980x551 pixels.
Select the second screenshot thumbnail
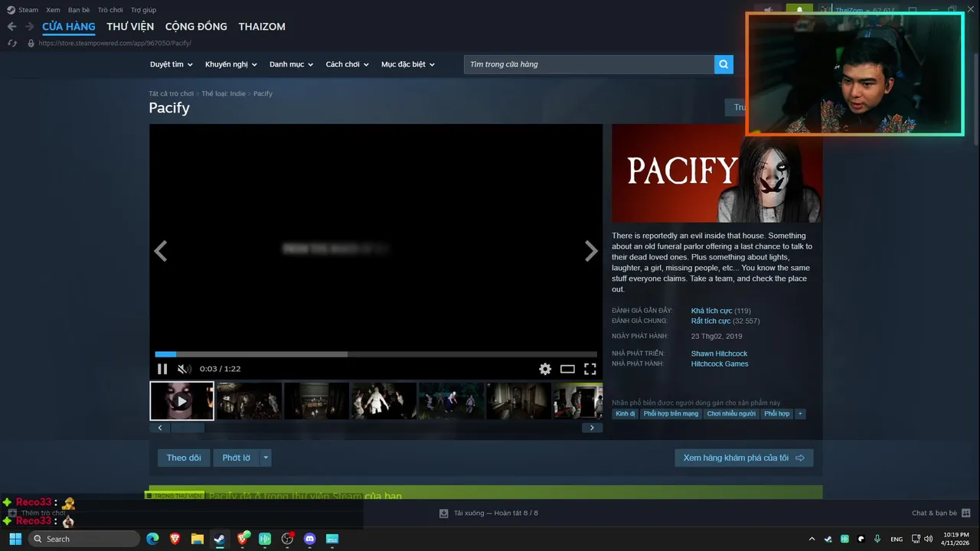click(249, 401)
